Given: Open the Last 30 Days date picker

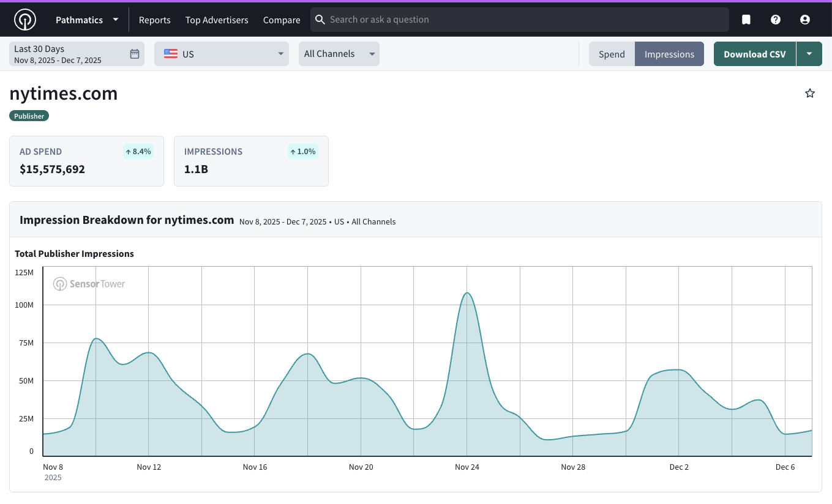Looking at the screenshot, I should point(77,54).
